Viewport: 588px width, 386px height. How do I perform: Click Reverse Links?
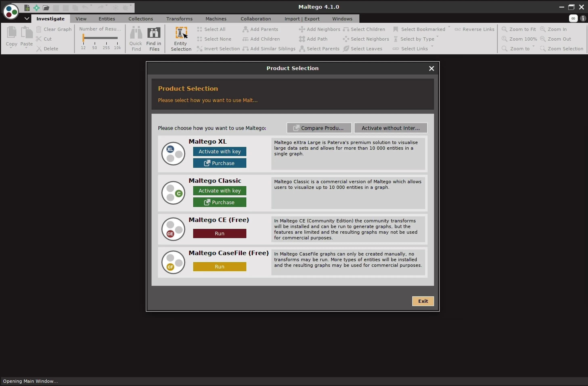[x=475, y=29]
